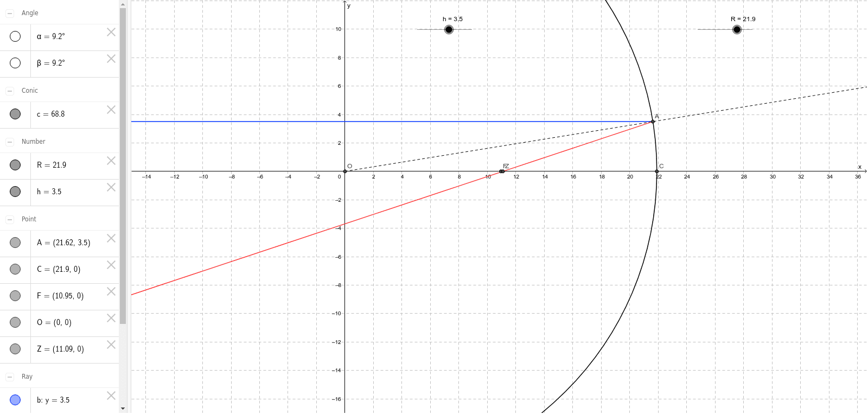Viewport: 868px width, 414px height.
Task: Click the algebra panel scrollbar thumb
Action: (x=123, y=165)
